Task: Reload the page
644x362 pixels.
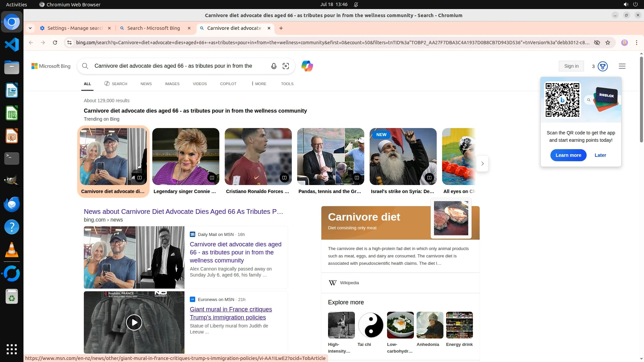Action: point(55,43)
